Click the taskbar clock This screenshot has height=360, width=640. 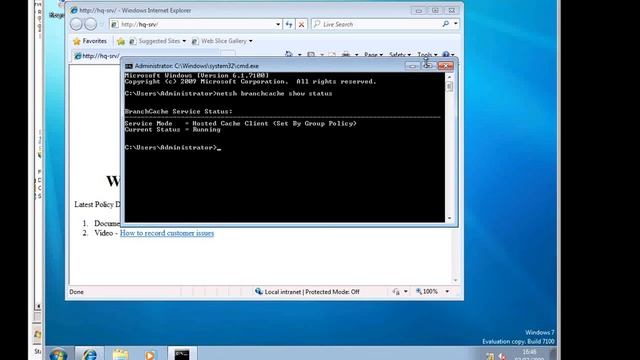click(529, 355)
